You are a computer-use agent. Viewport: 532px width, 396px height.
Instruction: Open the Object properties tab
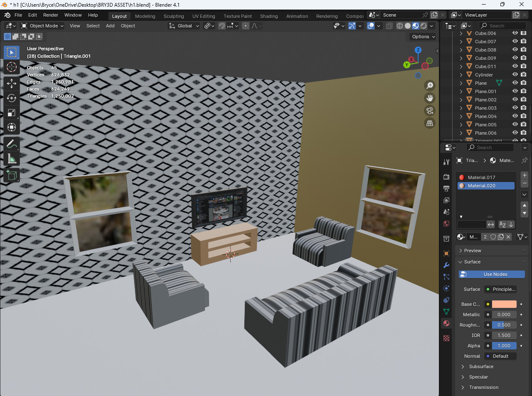pyautogui.click(x=446, y=253)
